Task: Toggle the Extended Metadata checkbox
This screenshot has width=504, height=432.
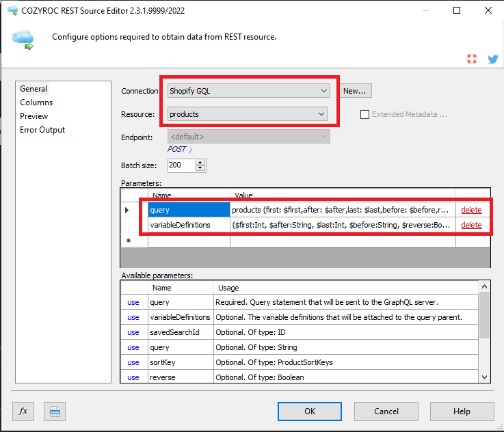Action: tap(365, 114)
